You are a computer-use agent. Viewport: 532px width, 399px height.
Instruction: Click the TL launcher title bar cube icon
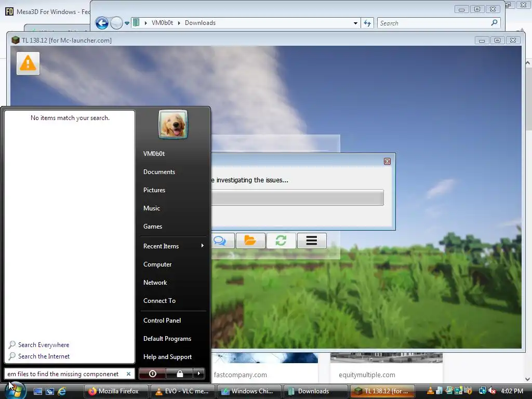coord(15,40)
